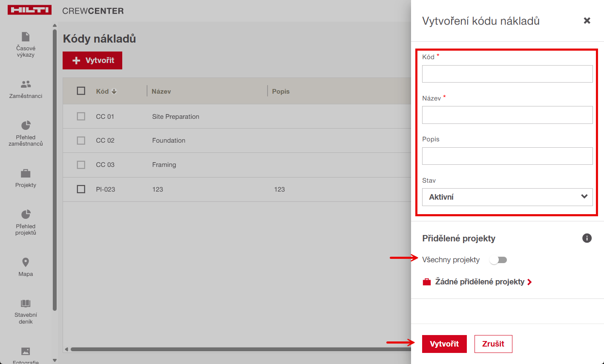The image size is (604, 364).
Task: Click the horizontal scrollbar under the table
Action: coord(234,350)
